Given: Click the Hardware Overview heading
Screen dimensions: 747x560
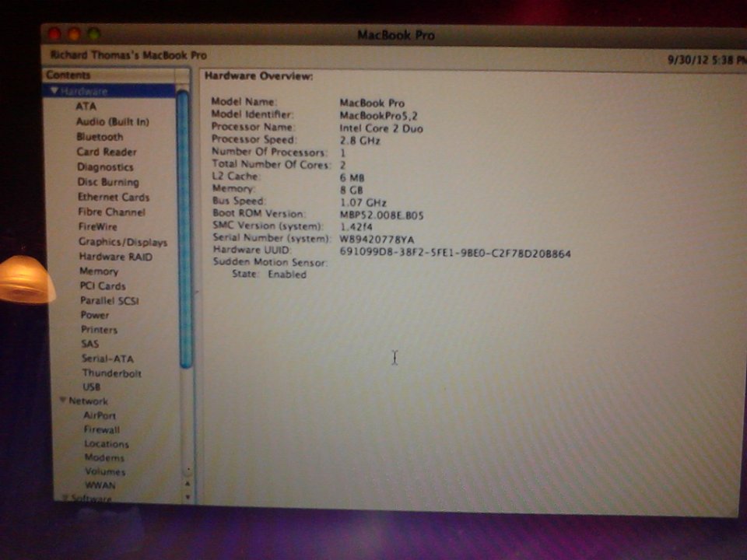Looking at the screenshot, I should (x=258, y=76).
